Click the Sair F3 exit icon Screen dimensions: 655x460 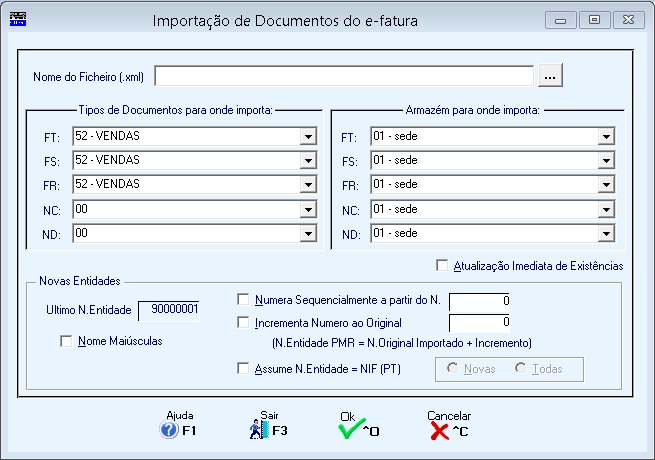point(259,429)
